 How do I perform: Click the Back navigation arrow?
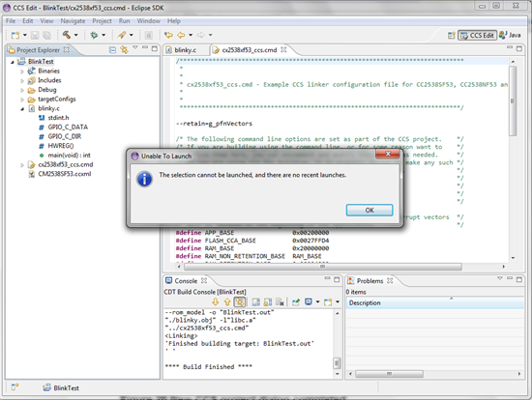(x=182, y=35)
